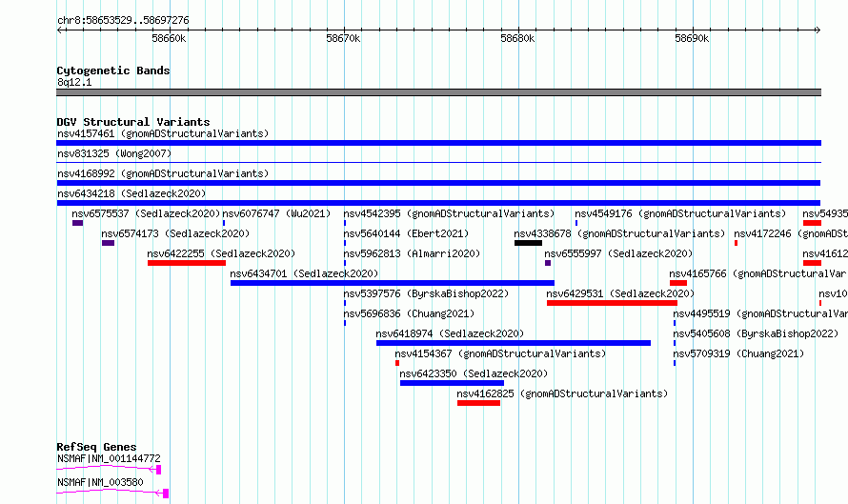Viewport: 848px width, 504px height.
Task: Click the thick blue bar under nsv4157461
Action: click(438, 143)
